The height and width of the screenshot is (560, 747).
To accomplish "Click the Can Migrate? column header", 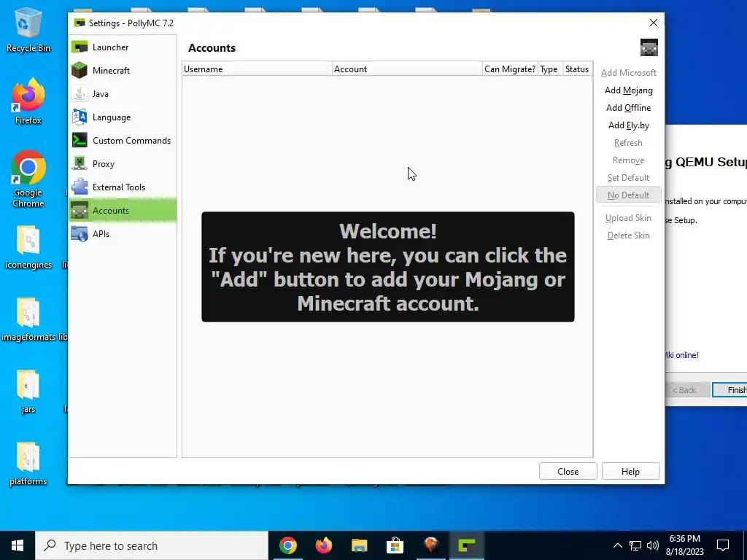I will click(x=510, y=69).
